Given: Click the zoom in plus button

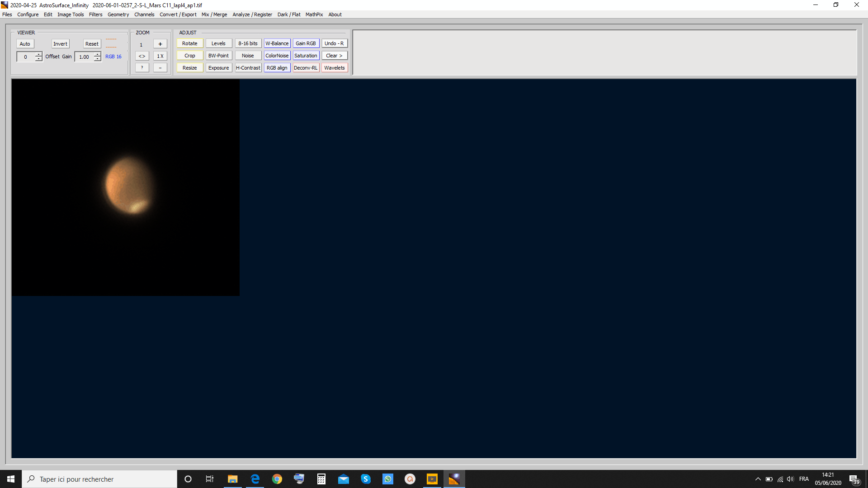Looking at the screenshot, I should pos(160,44).
